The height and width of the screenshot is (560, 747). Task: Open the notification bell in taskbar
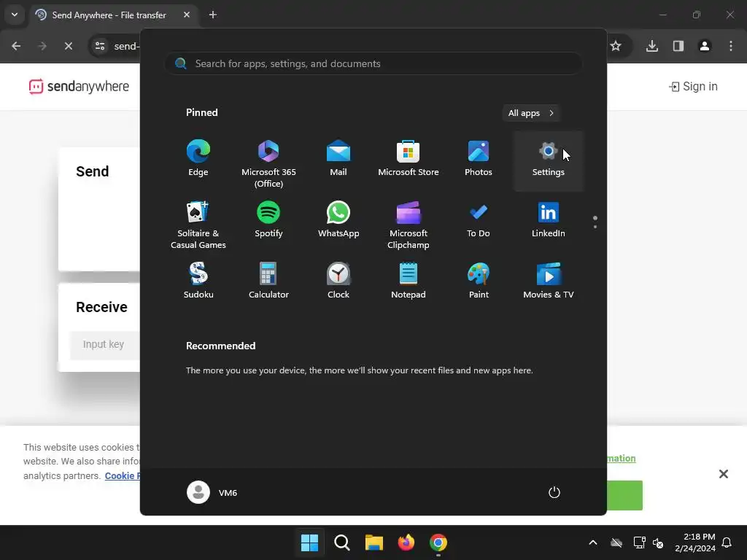tap(727, 542)
